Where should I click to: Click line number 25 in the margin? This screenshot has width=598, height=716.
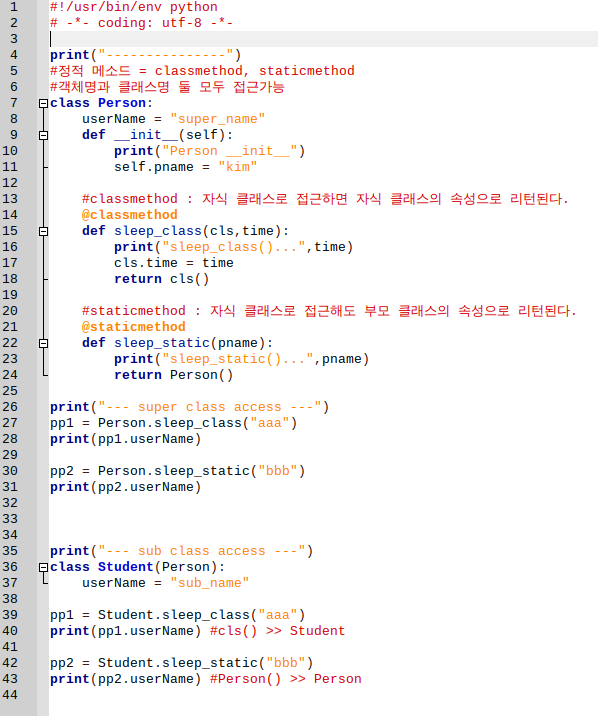point(10,391)
